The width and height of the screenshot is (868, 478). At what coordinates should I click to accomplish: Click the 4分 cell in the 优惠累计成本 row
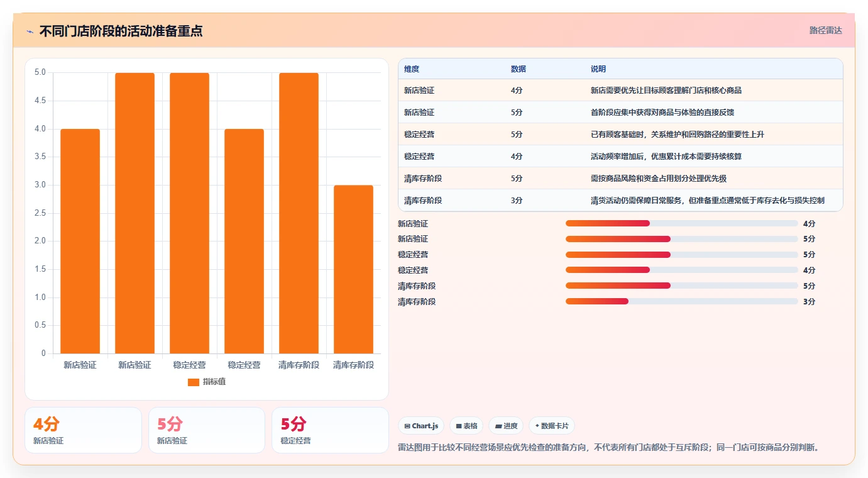[517, 156]
